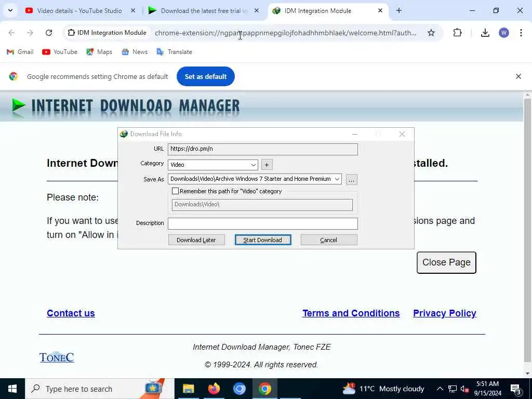The height and width of the screenshot is (399, 532).
Task: Open the Chrome three-dot menu
Action: 521,33
